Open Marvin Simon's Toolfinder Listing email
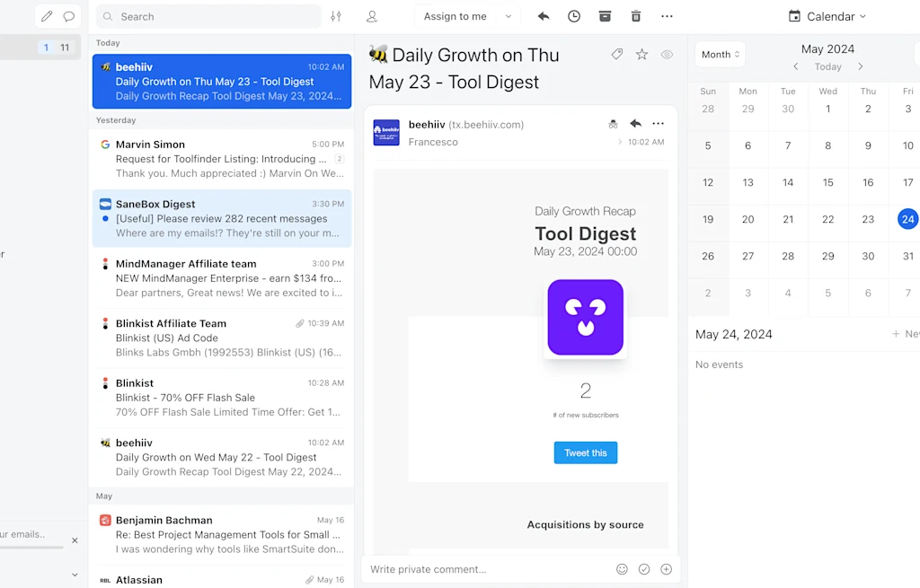The image size is (920, 588). 222,159
